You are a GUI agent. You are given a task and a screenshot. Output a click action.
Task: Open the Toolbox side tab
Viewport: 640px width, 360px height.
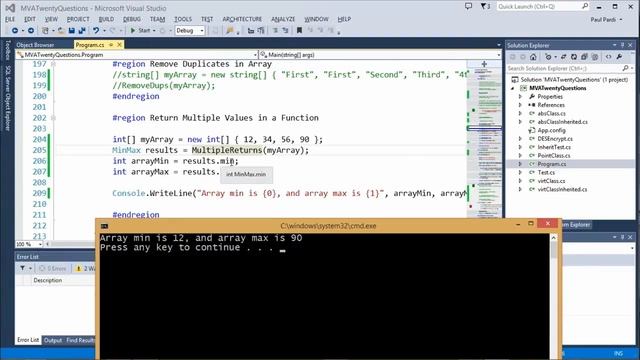7,50
